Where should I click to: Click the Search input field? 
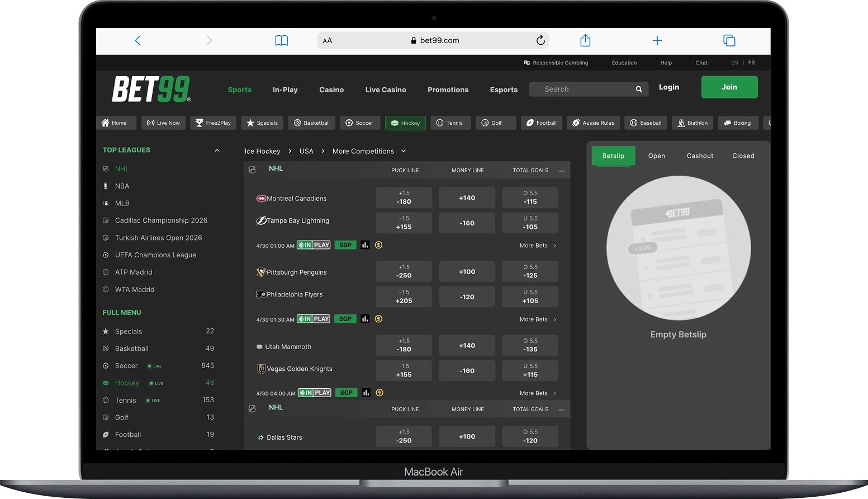pyautogui.click(x=589, y=90)
